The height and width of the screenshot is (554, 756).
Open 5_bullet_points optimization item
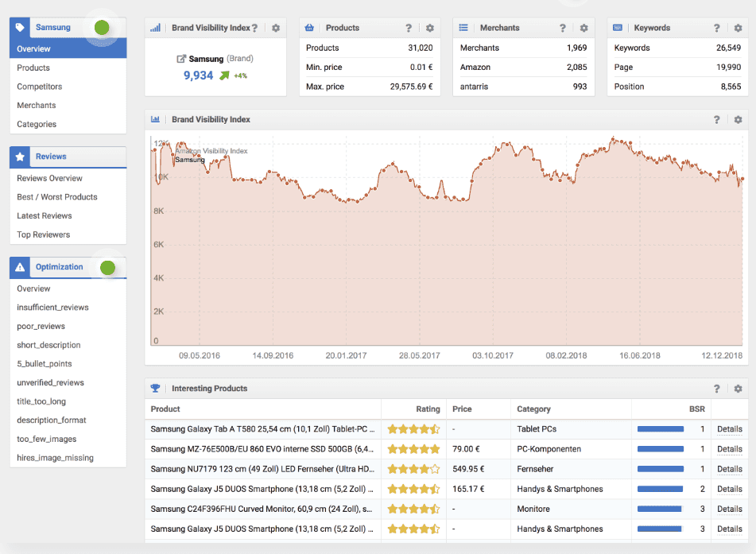coord(45,363)
